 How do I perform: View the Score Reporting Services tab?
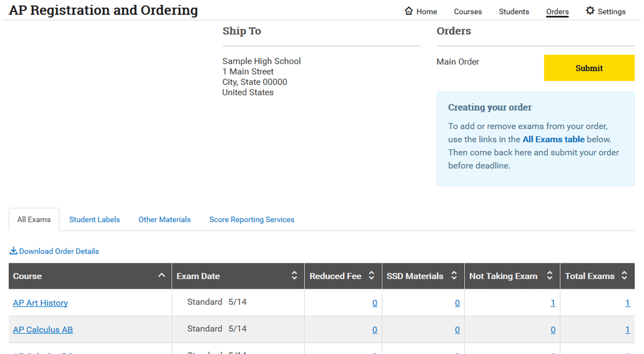(252, 219)
